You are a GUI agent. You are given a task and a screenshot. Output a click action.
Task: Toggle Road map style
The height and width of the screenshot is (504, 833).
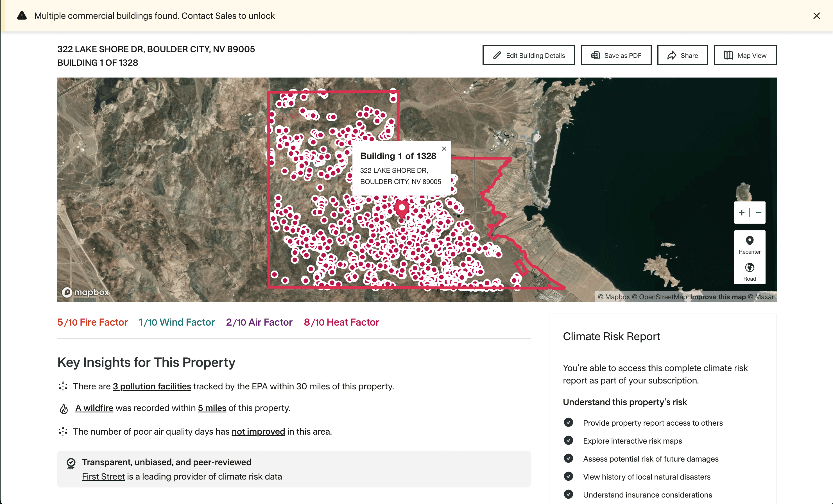pos(749,272)
